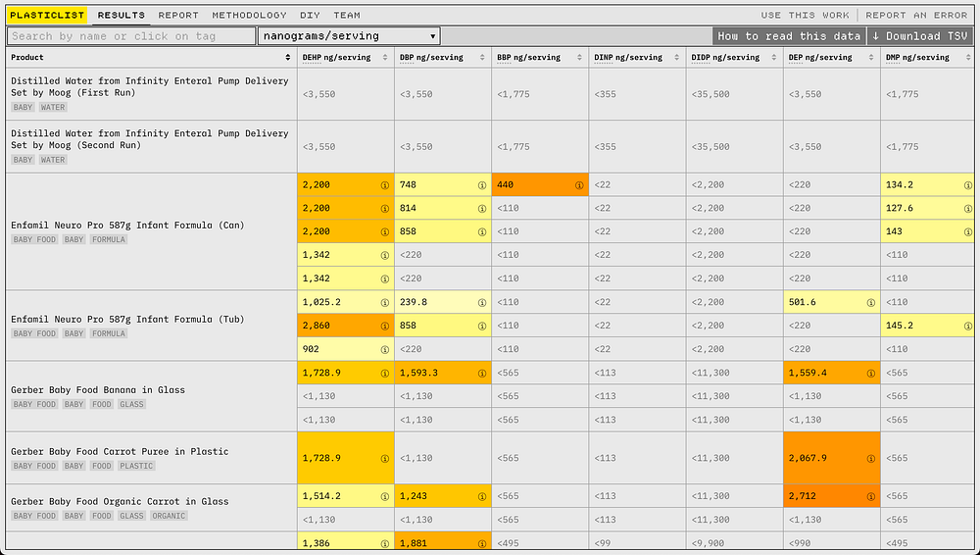This screenshot has height=555, width=980.
Task: Open info icon in DEHP 1,025.2 cell
Action: click(385, 302)
